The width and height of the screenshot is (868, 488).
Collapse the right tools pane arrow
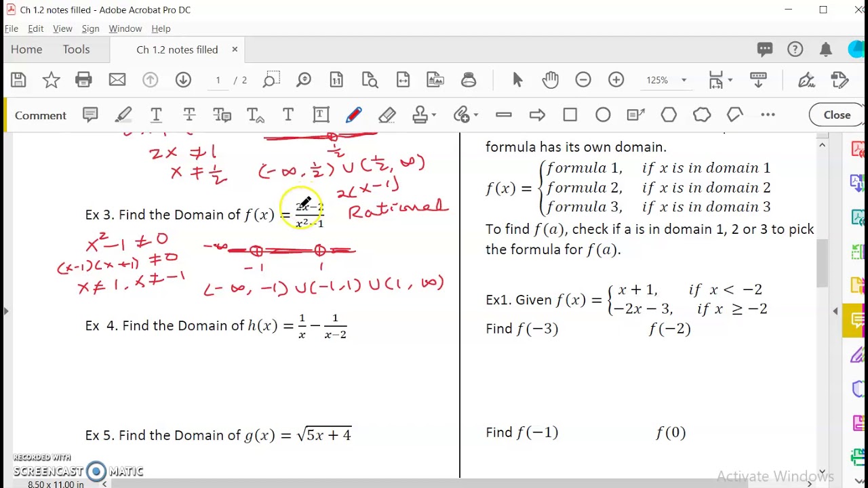coord(835,311)
